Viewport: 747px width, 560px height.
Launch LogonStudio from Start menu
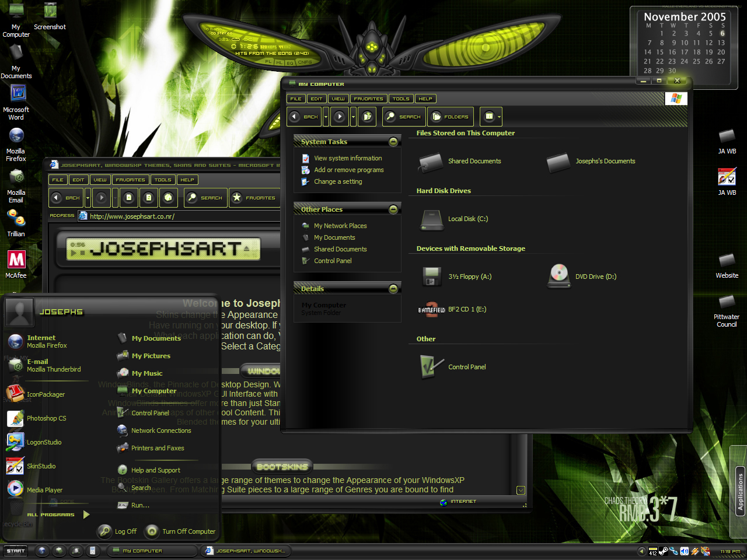point(34,442)
